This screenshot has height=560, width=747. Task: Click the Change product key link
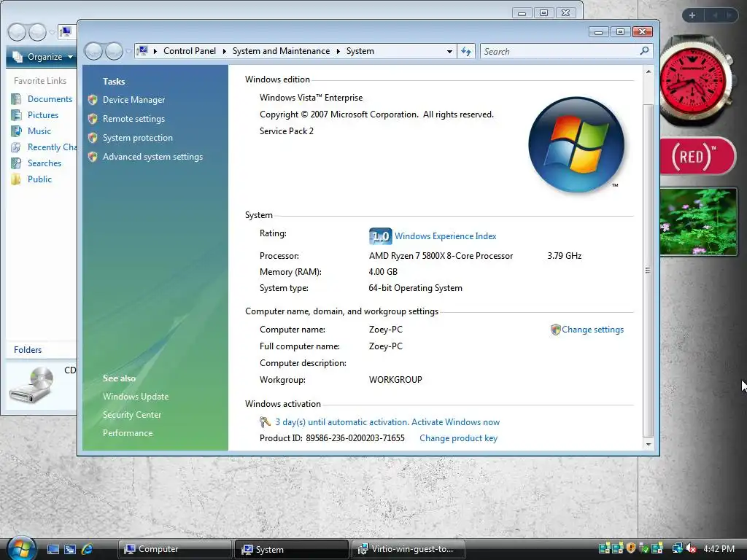pos(458,438)
